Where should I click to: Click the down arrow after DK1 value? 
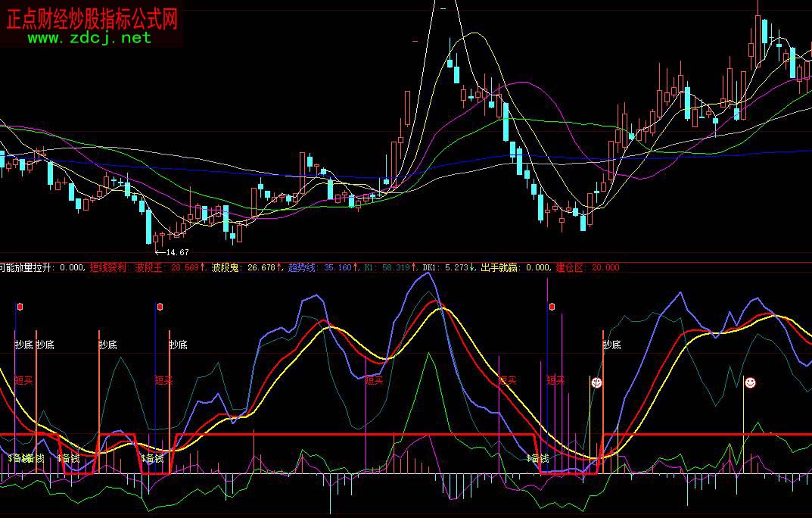473,267
